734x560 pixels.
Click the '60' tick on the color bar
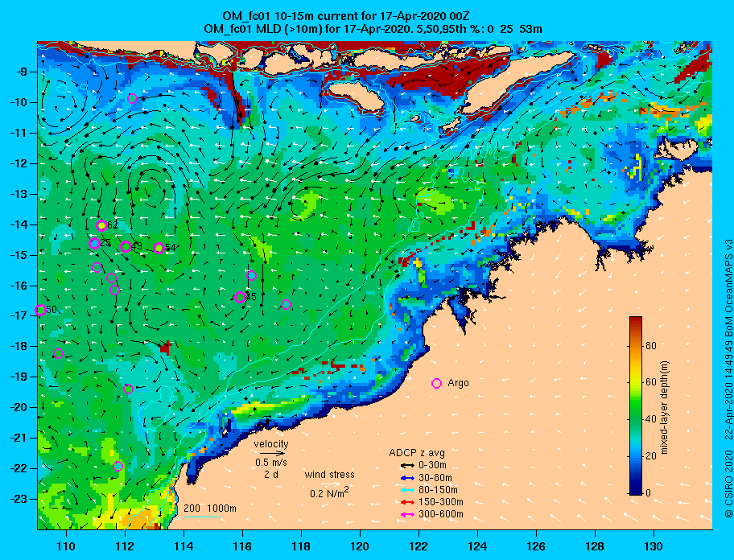click(651, 382)
